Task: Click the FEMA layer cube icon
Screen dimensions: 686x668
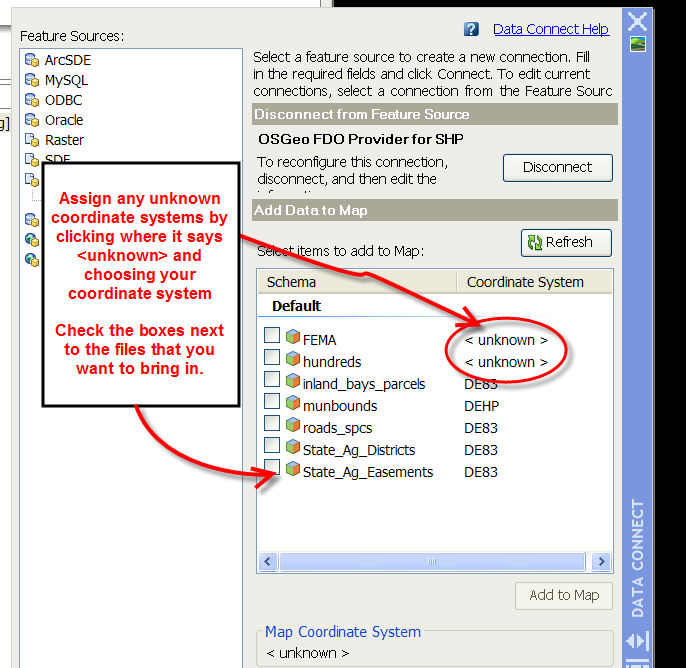Action: point(292,337)
